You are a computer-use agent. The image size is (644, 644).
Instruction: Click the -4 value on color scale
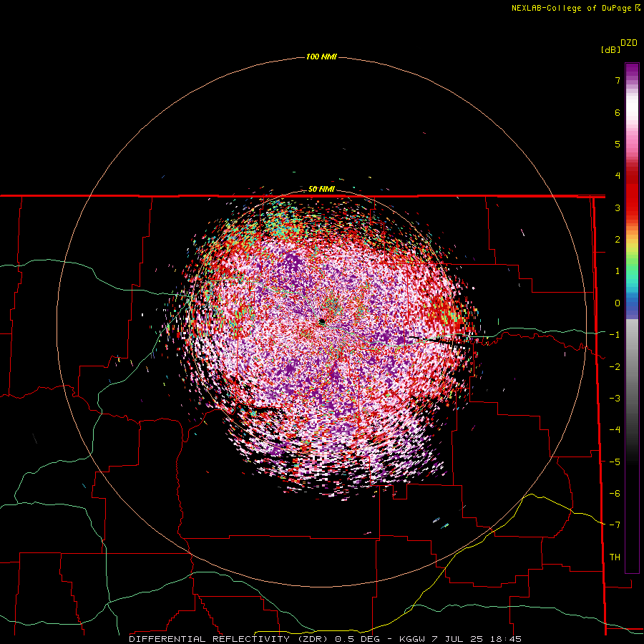615,430
